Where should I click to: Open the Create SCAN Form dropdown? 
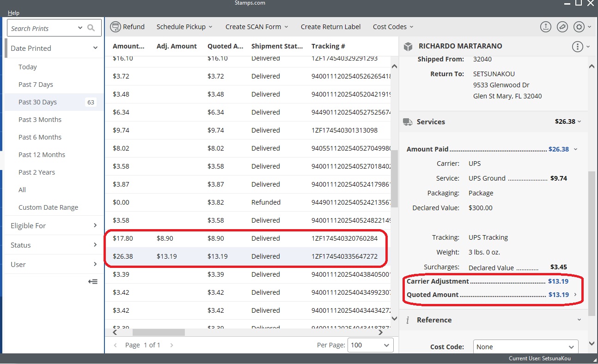click(256, 27)
